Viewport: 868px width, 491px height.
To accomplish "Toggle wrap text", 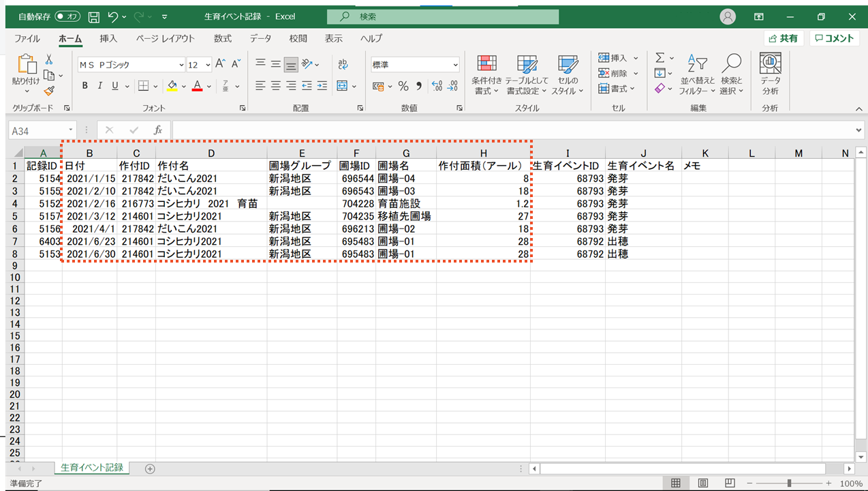I will [343, 64].
